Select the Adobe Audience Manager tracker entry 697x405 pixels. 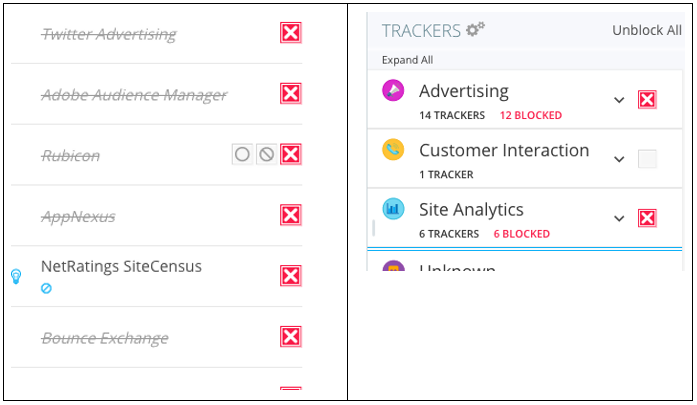coord(134,95)
